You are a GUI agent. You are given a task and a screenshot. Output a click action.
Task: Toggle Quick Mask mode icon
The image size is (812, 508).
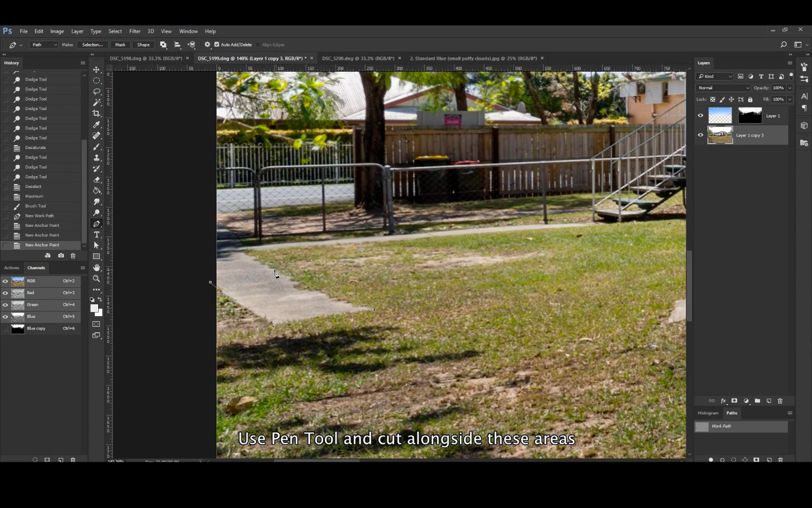coord(96,325)
